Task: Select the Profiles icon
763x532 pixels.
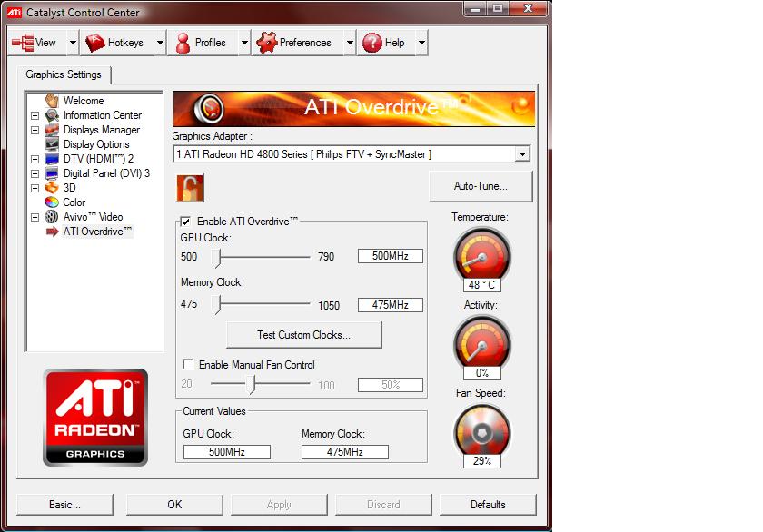Action: click(x=182, y=42)
